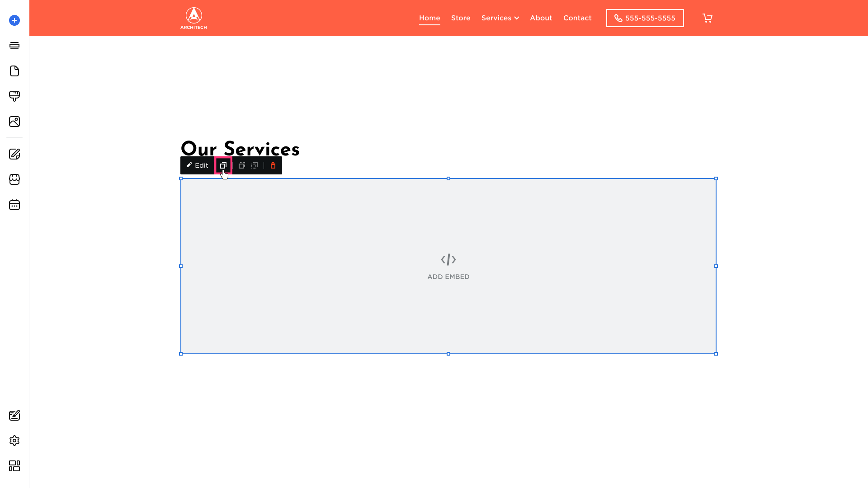Open the Store icon in sidebar
This screenshot has height=488, width=868.
click(14, 179)
